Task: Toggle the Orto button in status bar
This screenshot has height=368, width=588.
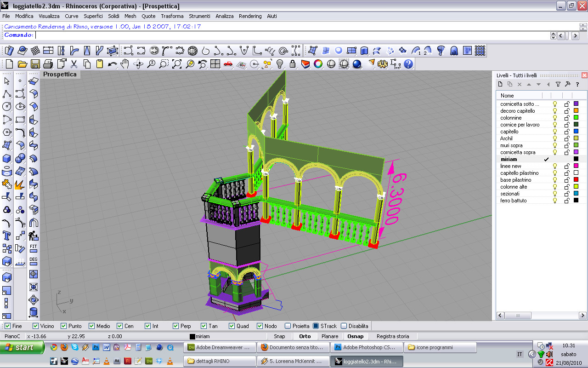Action: 305,336
